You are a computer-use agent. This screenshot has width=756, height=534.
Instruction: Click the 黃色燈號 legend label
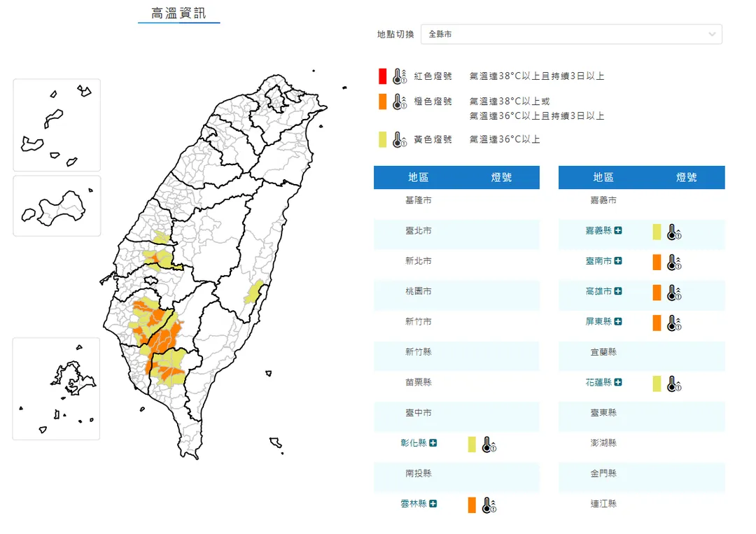(433, 139)
